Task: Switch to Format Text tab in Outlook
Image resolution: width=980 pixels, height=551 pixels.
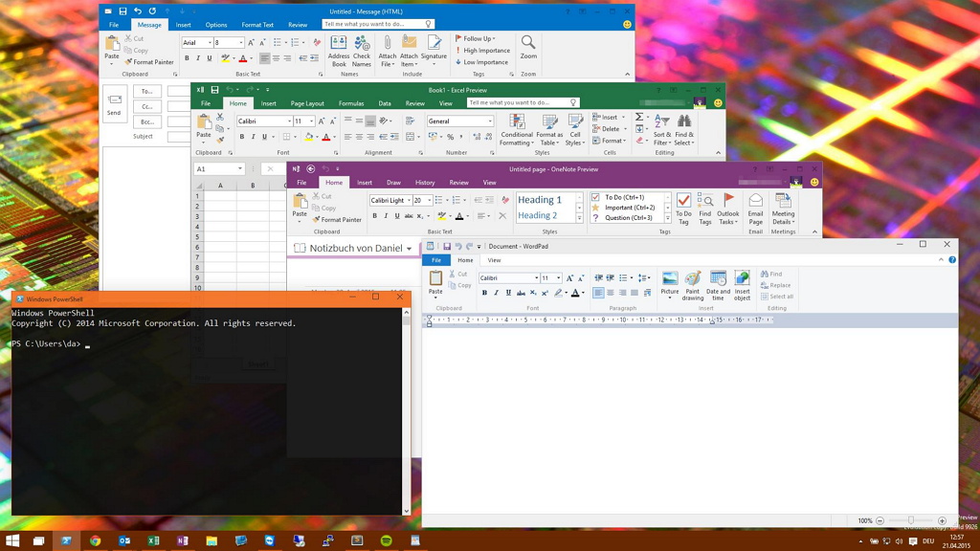Action: tap(257, 25)
